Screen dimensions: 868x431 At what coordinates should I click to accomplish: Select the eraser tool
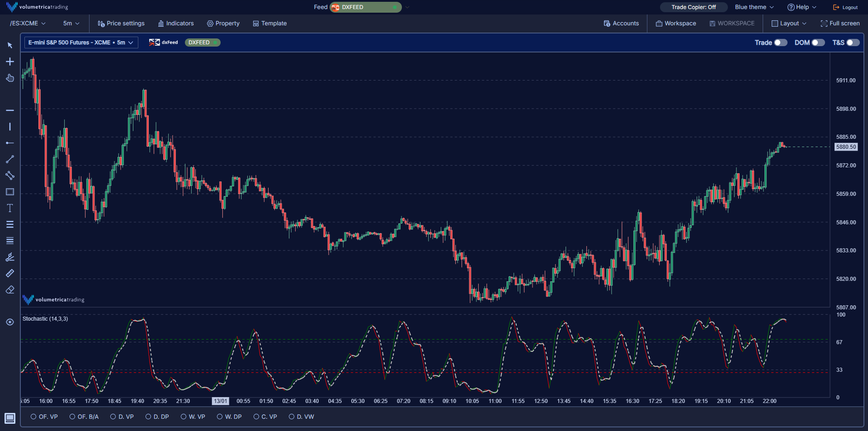(10, 289)
